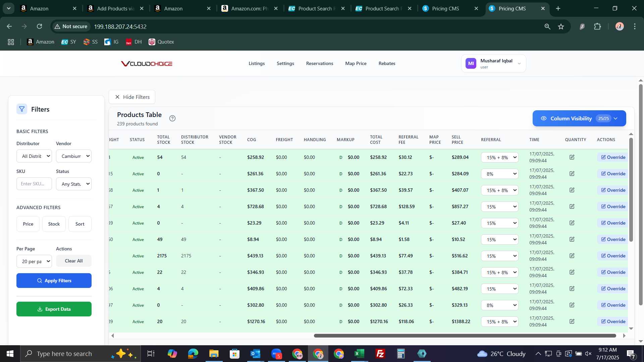
Task: Open the Status filter dropdown
Action: 74,184
